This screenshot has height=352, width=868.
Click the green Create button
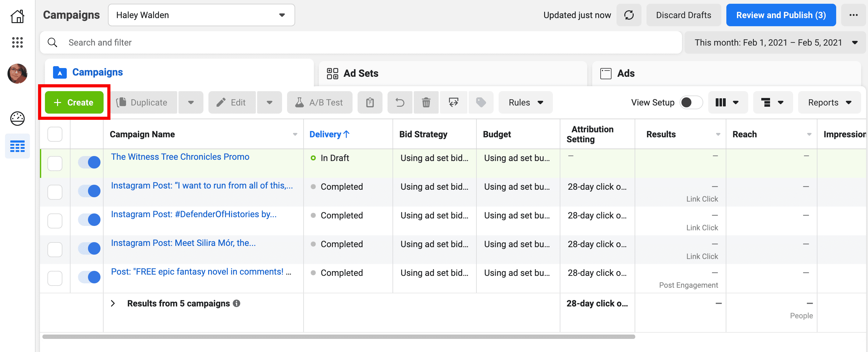(74, 102)
